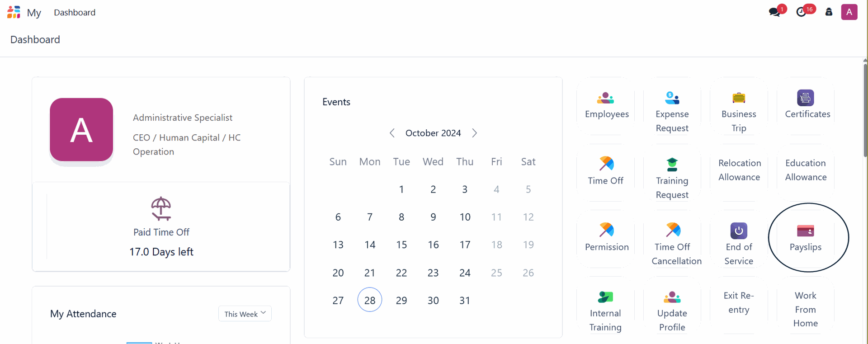Viewport: 868px width, 344px height.
Task: Open the activities clock icon
Action: pyautogui.click(x=802, y=12)
